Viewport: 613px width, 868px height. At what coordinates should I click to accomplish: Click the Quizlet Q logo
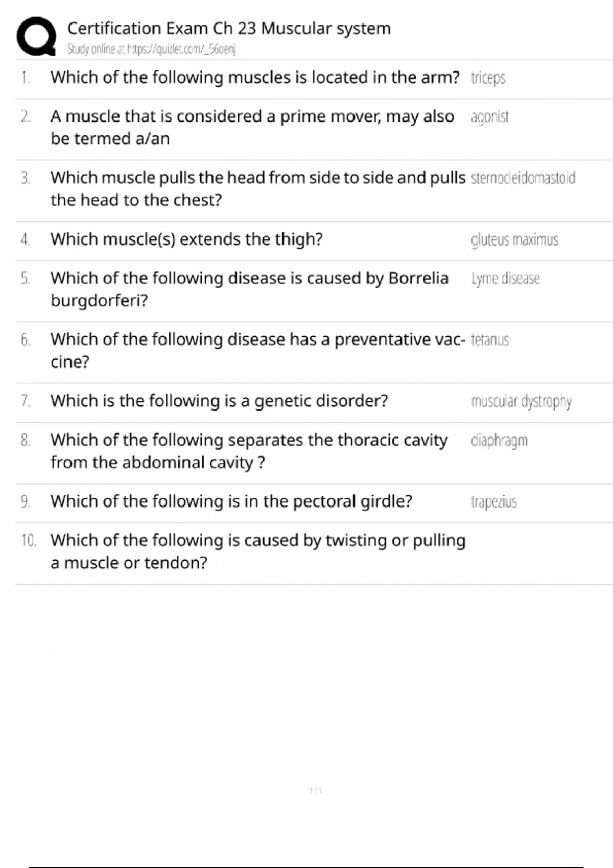click(36, 36)
